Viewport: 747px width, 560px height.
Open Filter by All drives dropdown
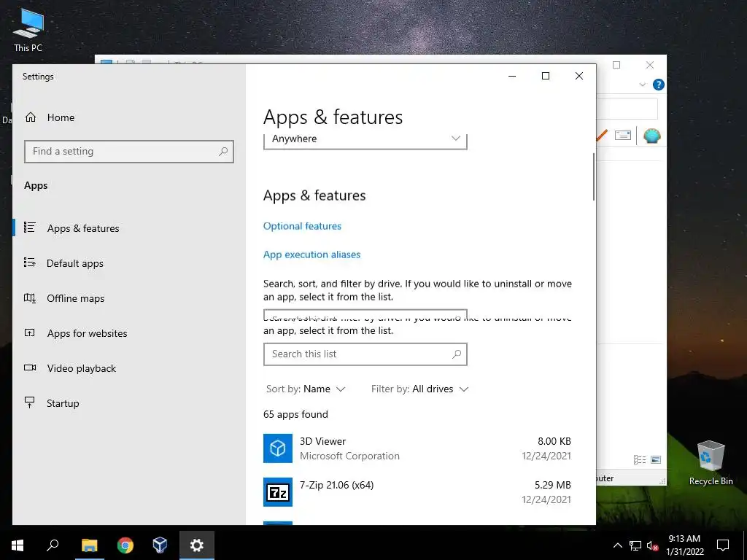pyautogui.click(x=419, y=389)
